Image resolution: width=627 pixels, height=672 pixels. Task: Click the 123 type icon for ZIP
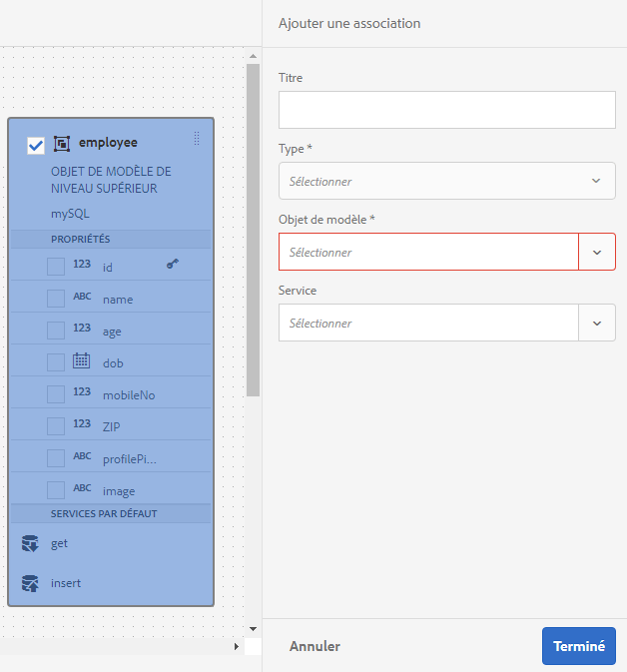pos(82,423)
